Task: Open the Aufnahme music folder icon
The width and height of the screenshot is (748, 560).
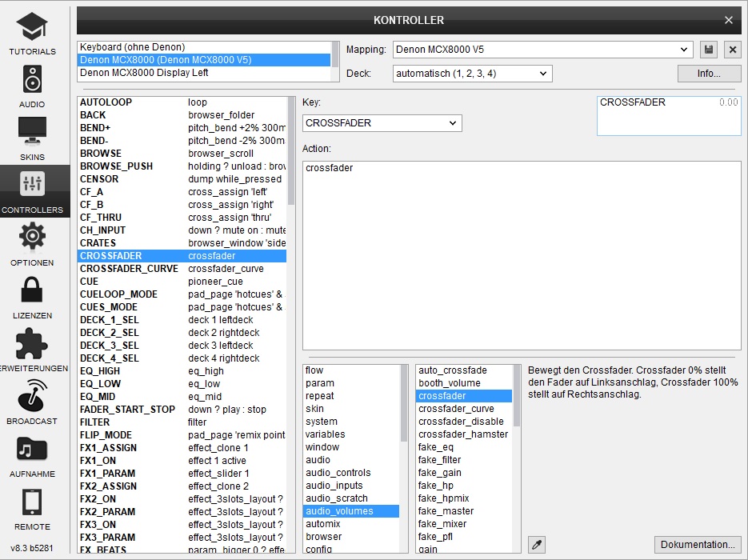Action: coord(32,448)
